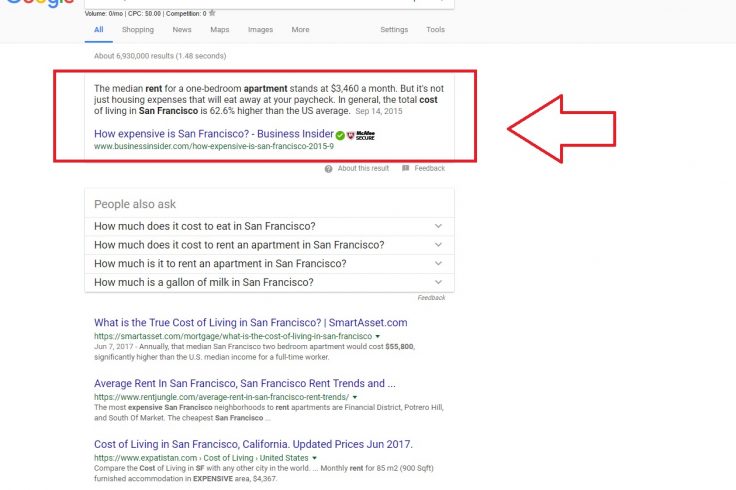Open the Images tab
The width and height of the screenshot is (736, 490).
pos(261,30)
